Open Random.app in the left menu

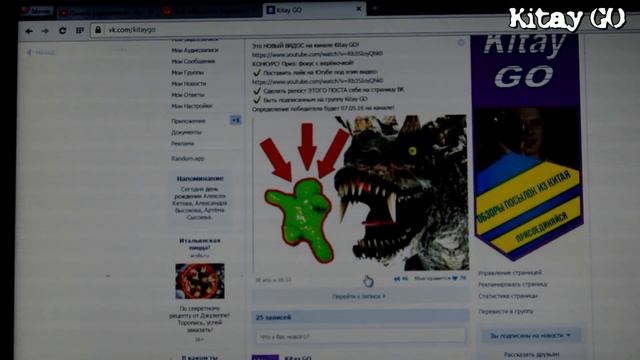click(187, 158)
